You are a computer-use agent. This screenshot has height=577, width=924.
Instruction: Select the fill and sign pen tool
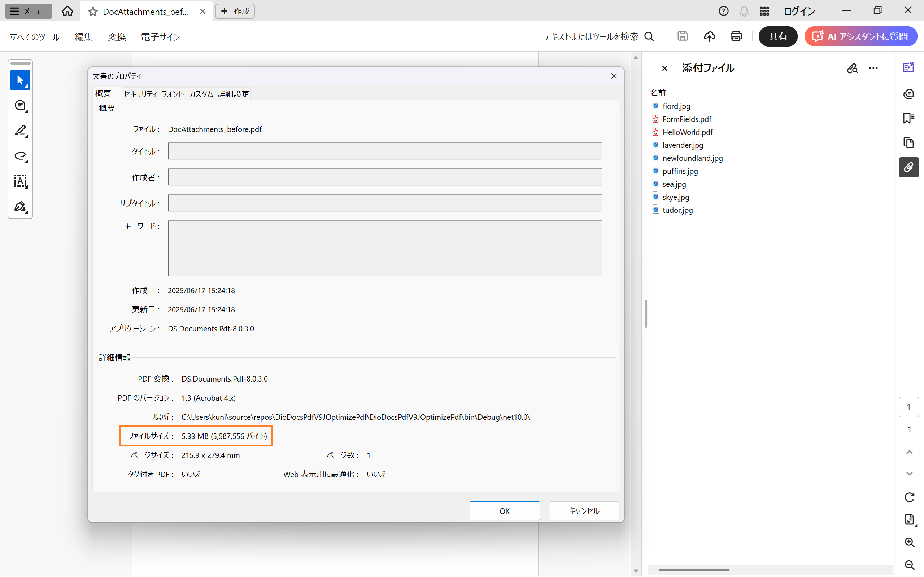[x=20, y=207]
